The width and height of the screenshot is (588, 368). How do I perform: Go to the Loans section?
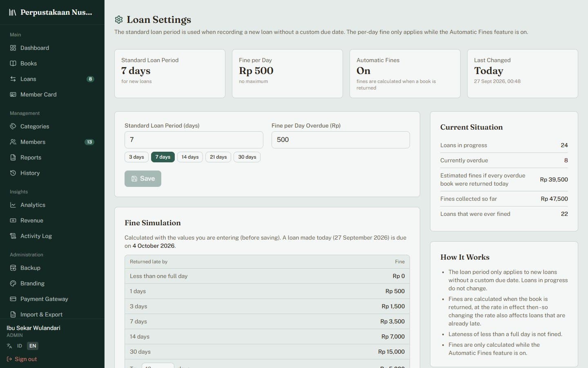tap(52, 79)
